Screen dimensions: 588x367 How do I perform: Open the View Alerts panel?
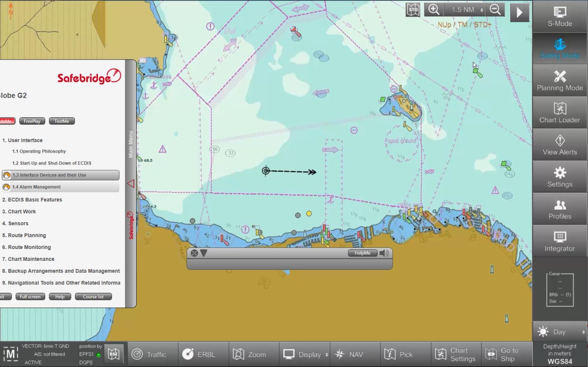[x=559, y=145]
